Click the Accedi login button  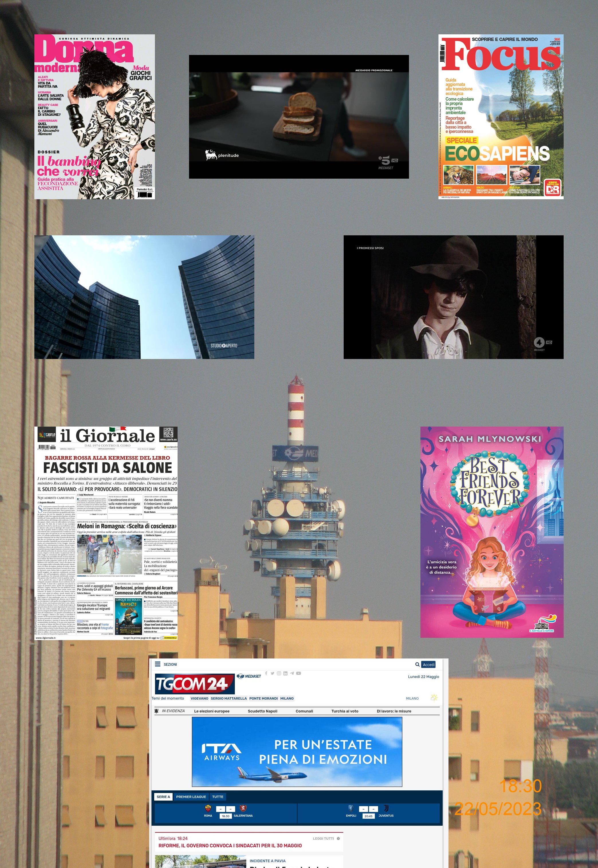pos(428,664)
